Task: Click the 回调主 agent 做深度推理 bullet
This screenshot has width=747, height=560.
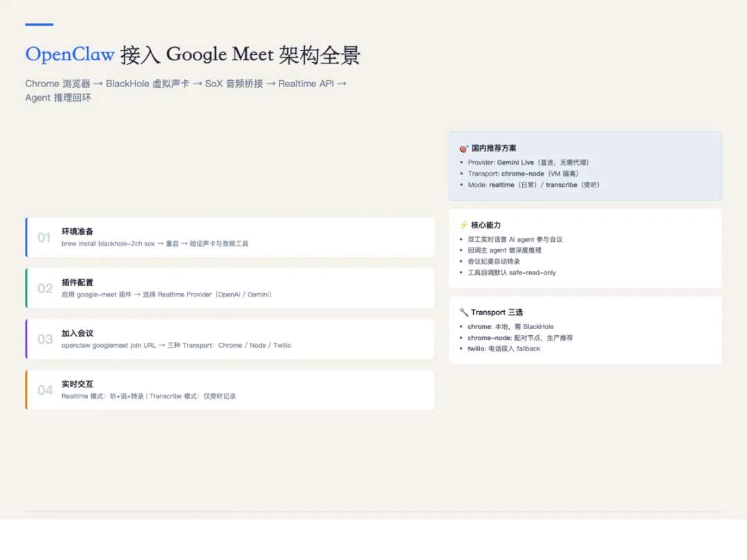Action: [x=504, y=250]
